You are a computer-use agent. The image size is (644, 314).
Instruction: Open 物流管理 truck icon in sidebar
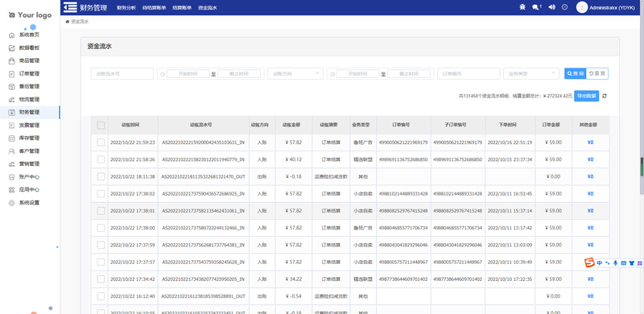(x=11, y=100)
